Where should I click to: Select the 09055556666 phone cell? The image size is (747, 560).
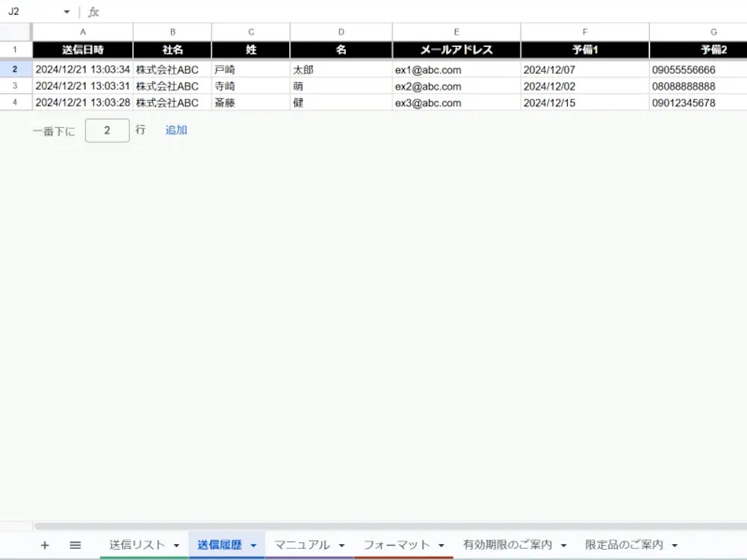pyautogui.click(x=698, y=69)
